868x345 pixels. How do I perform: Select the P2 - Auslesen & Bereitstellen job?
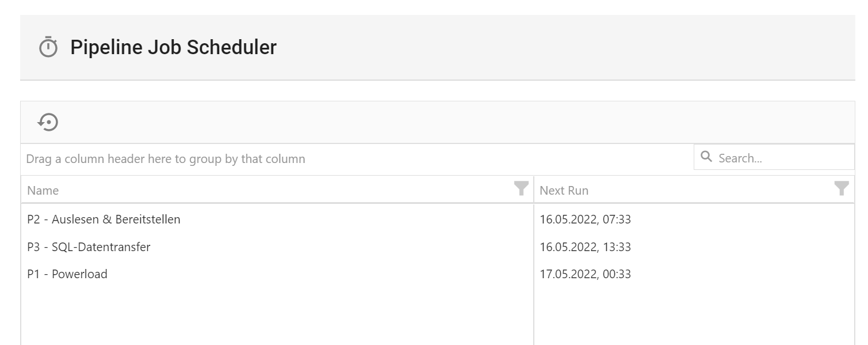pyautogui.click(x=102, y=219)
